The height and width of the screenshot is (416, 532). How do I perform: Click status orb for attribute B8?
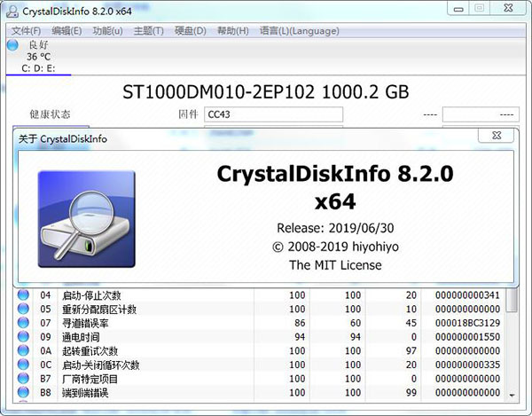coord(23,392)
